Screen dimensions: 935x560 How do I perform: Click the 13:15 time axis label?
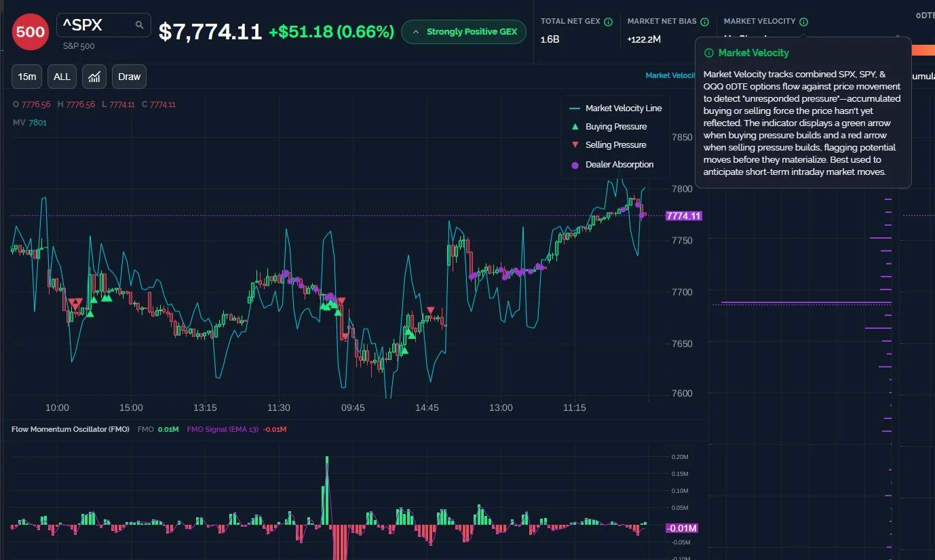click(205, 408)
